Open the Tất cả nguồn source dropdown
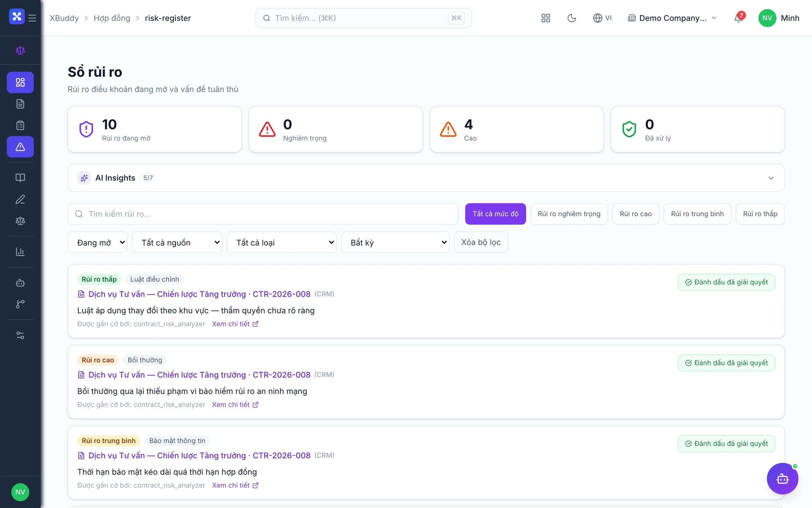Image resolution: width=812 pixels, height=508 pixels. point(177,242)
